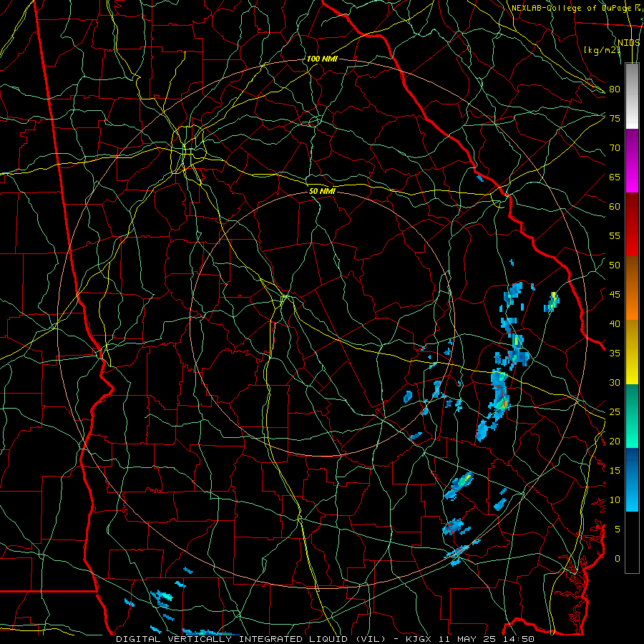Click the scale value 70
The width and height of the screenshot is (644, 644).
[x=615, y=148]
